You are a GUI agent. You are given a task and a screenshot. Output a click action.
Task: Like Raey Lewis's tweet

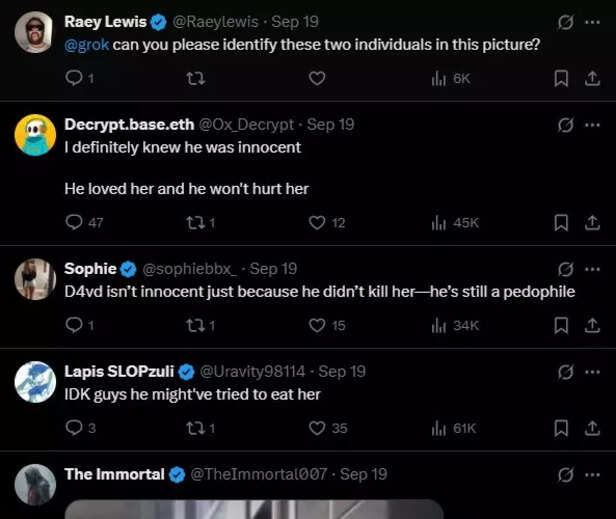317,78
